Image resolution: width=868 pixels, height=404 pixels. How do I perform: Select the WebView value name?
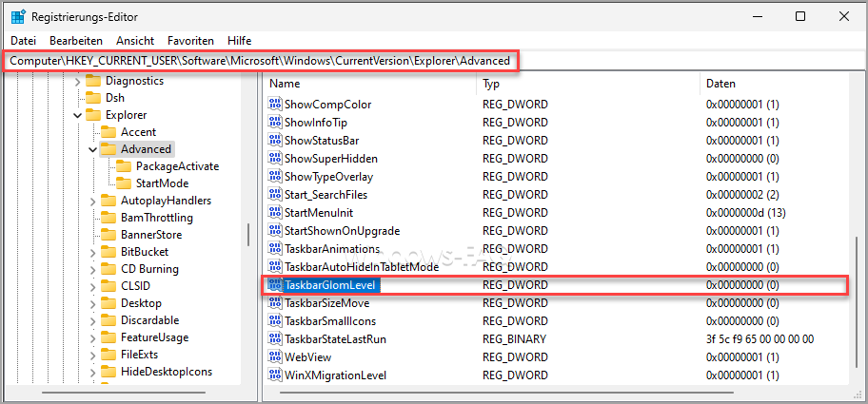(307, 357)
